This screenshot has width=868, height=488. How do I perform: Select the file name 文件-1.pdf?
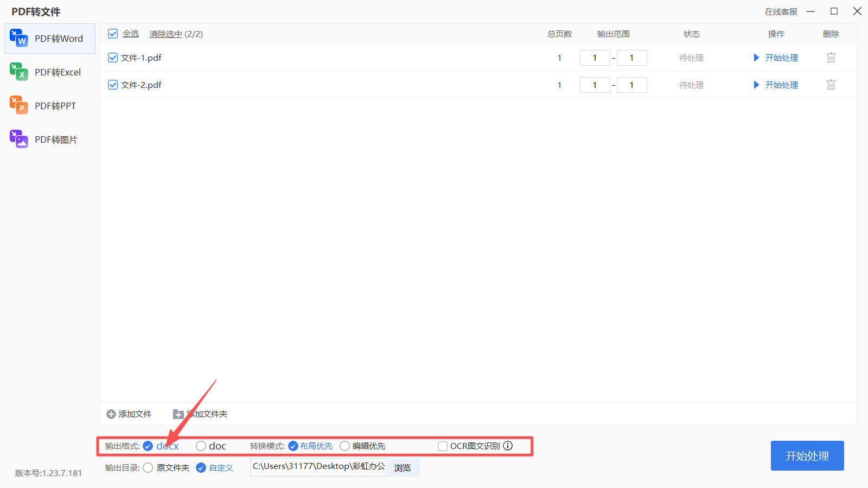point(141,58)
